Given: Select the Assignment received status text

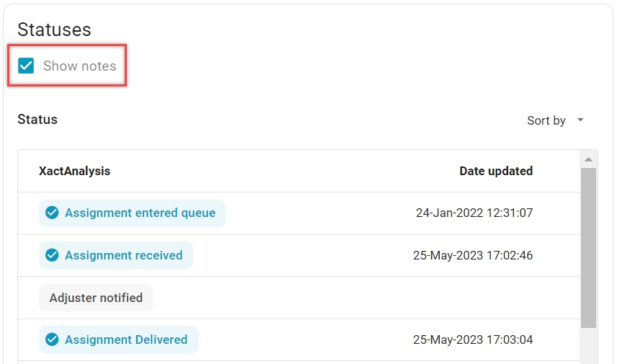Looking at the screenshot, I should (123, 255).
